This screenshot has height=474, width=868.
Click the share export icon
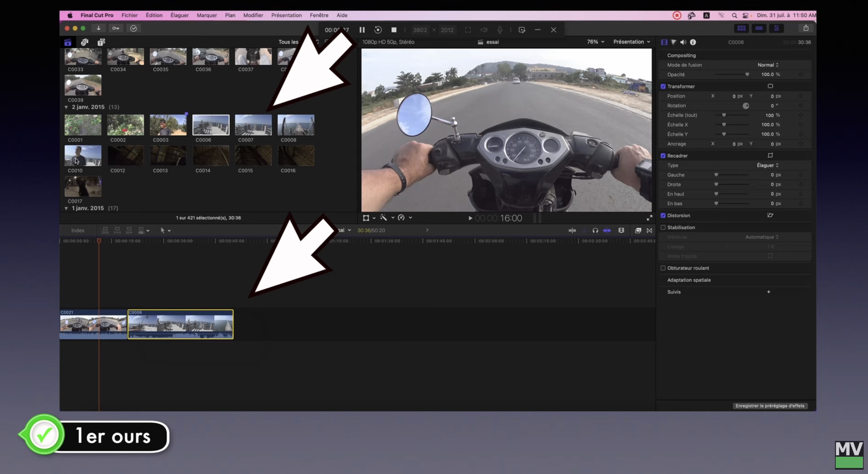(x=806, y=28)
